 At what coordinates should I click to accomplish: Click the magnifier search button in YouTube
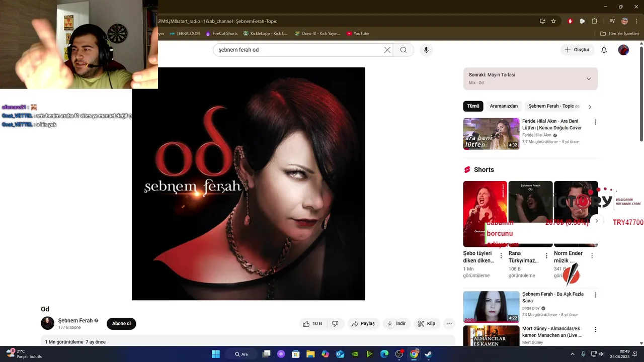[404, 50]
